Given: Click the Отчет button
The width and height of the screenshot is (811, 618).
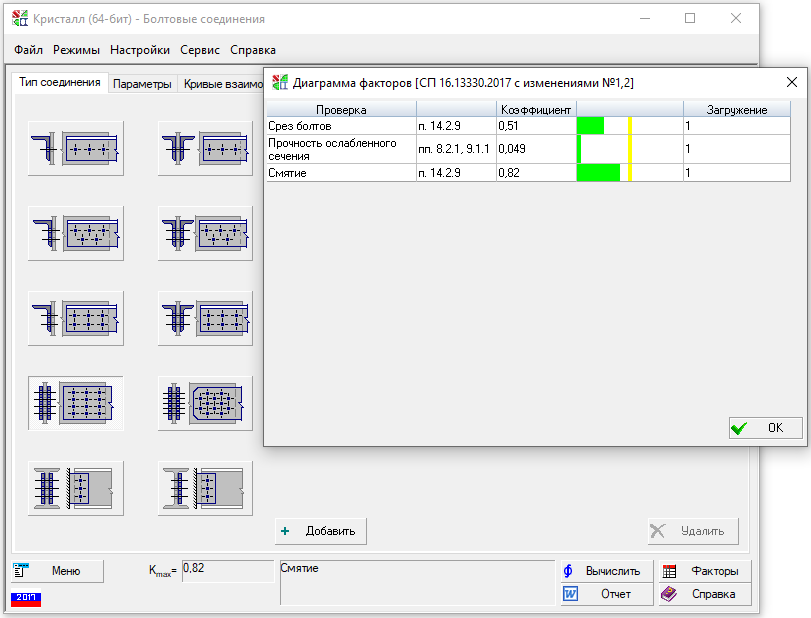Looking at the screenshot, I should coord(606,594).
